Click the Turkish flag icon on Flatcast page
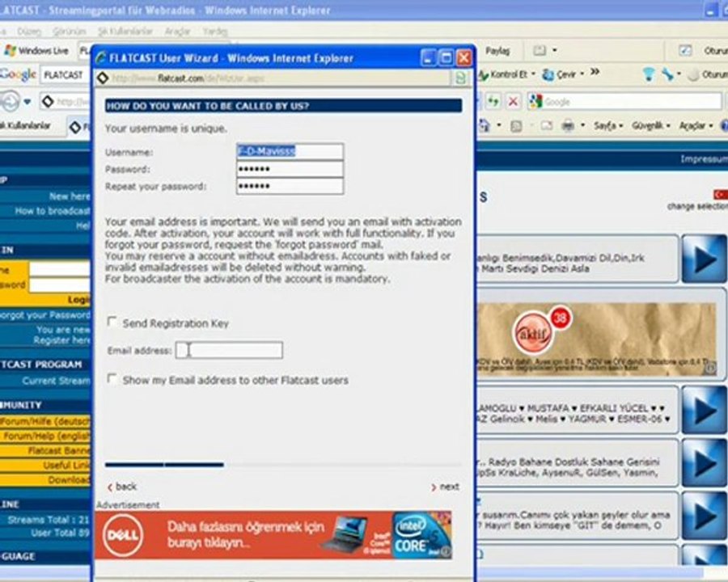Screen dimensions: 728x582 pos(721,195)
